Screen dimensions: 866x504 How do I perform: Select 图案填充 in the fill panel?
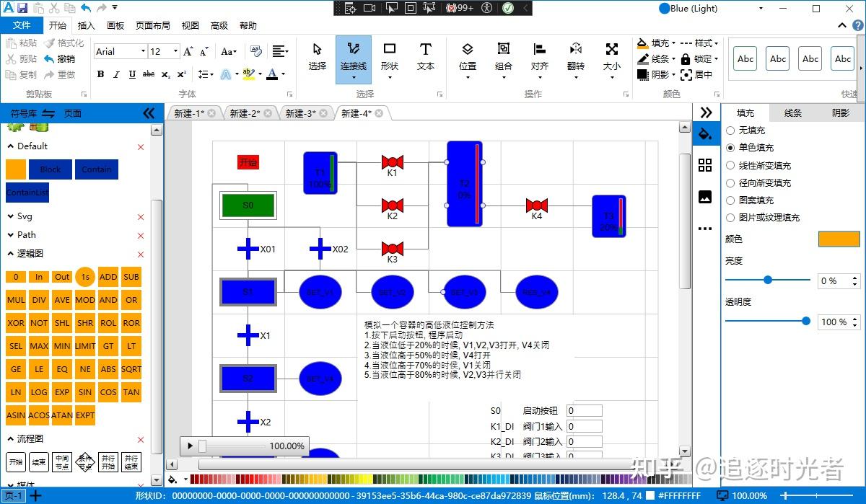[x=730, y=200]
